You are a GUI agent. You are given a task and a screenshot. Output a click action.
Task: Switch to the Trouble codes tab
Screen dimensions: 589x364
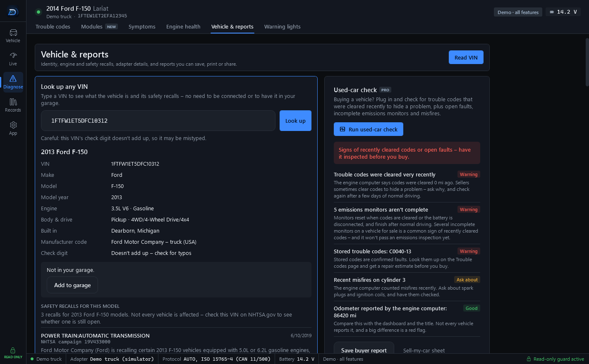click(53, 26)
